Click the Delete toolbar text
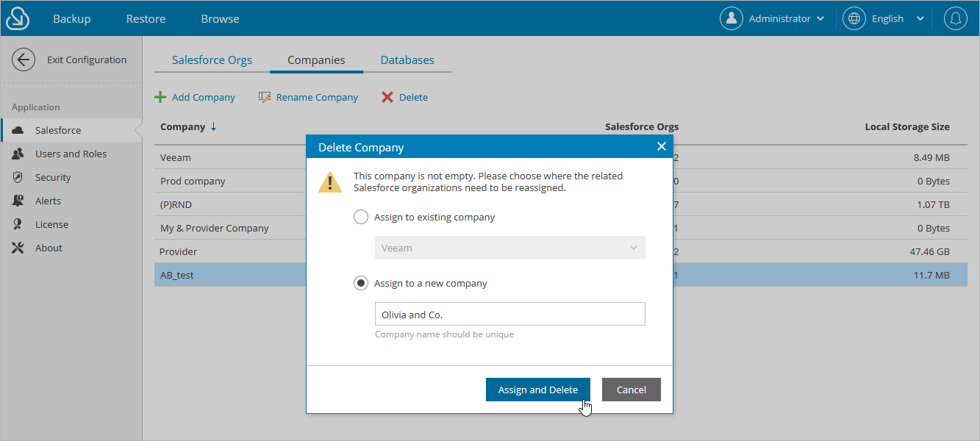Screen dimensions: 980x441 [x=413, y=97]
